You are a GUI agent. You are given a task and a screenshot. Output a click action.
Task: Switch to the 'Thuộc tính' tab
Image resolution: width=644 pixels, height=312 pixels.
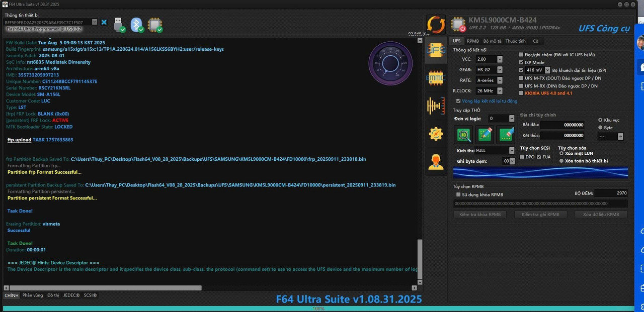coord(516,41)
